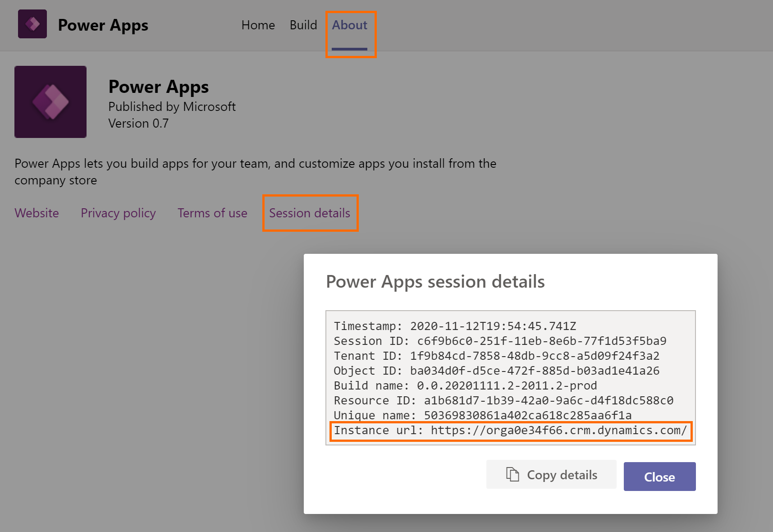Click the Build name line
Viewport: 773px width, 532px height.
pyautogui.click(x=465, y=385)
